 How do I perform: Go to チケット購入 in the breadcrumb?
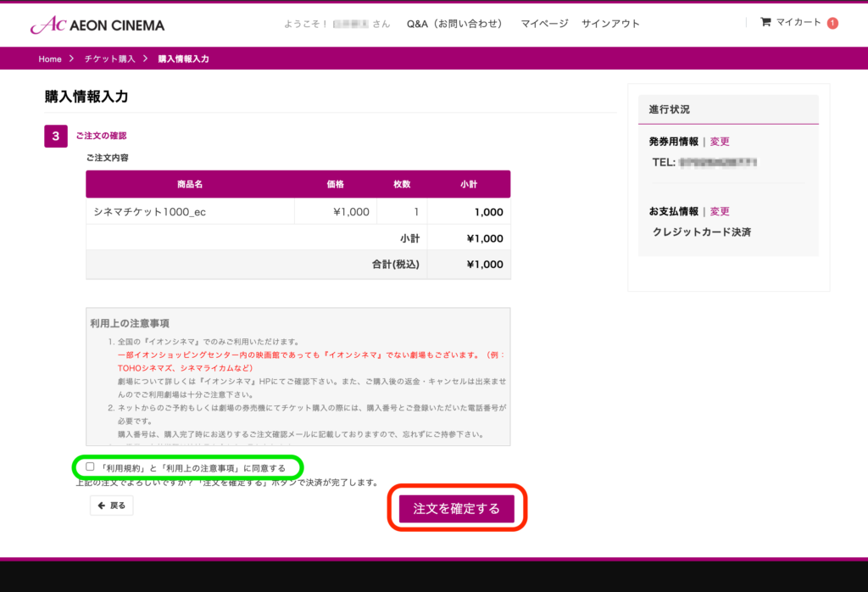click(109, 59)
